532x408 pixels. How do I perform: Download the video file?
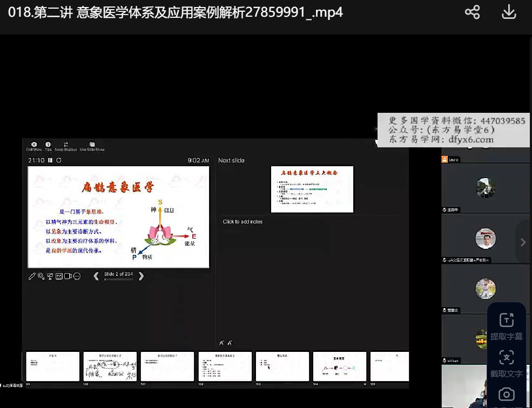click(509, 12)
